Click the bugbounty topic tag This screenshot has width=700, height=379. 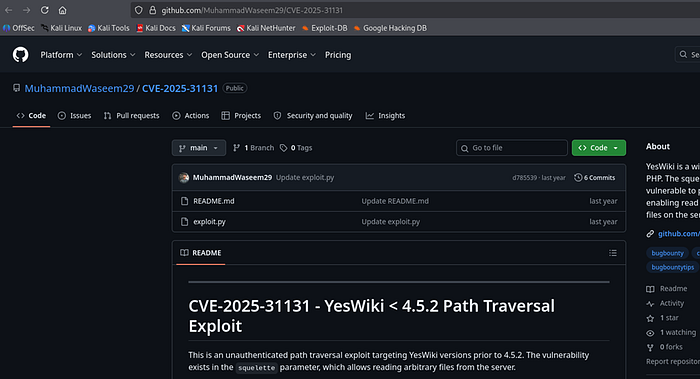point(667,253)
